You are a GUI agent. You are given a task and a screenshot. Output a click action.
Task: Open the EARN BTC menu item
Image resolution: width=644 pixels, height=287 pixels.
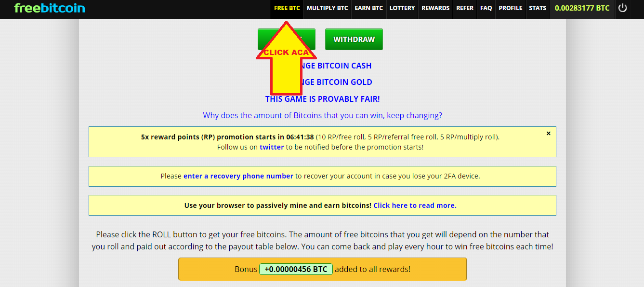coord(369,8)
